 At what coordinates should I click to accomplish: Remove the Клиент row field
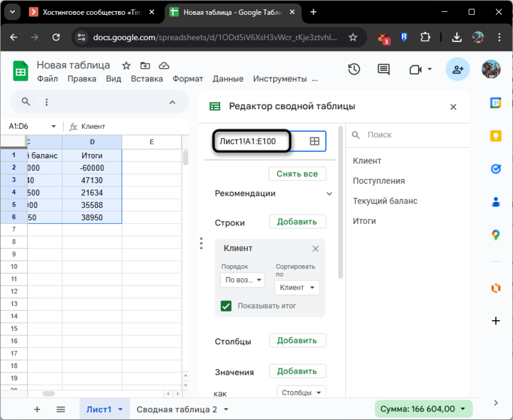tap(315, 249)
